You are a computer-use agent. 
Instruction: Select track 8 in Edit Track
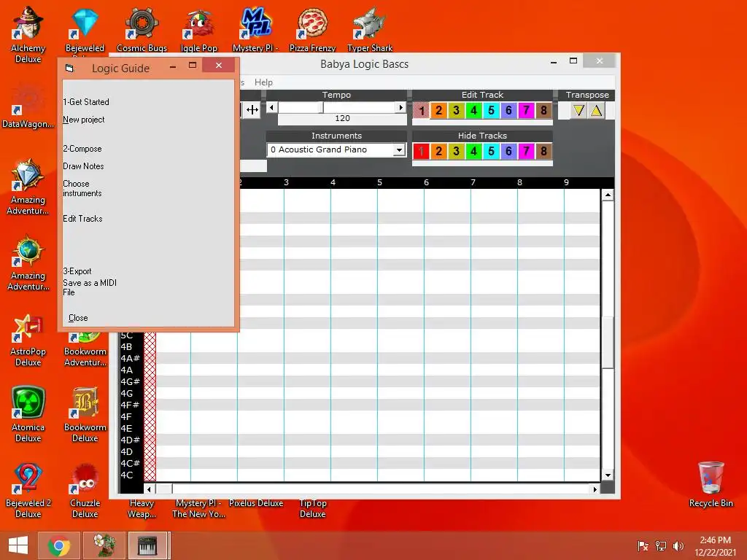[543, 111]
